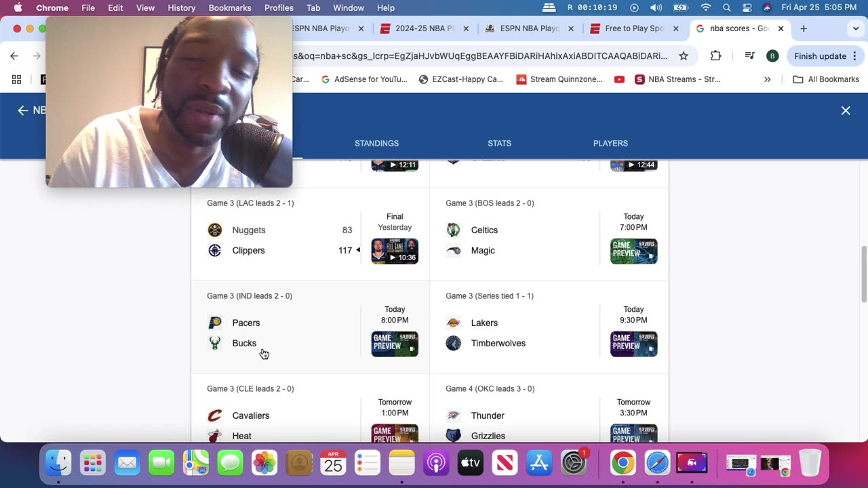Open Photos from the dock
Viewport: 868px width, 488px height.
[264, 464]
